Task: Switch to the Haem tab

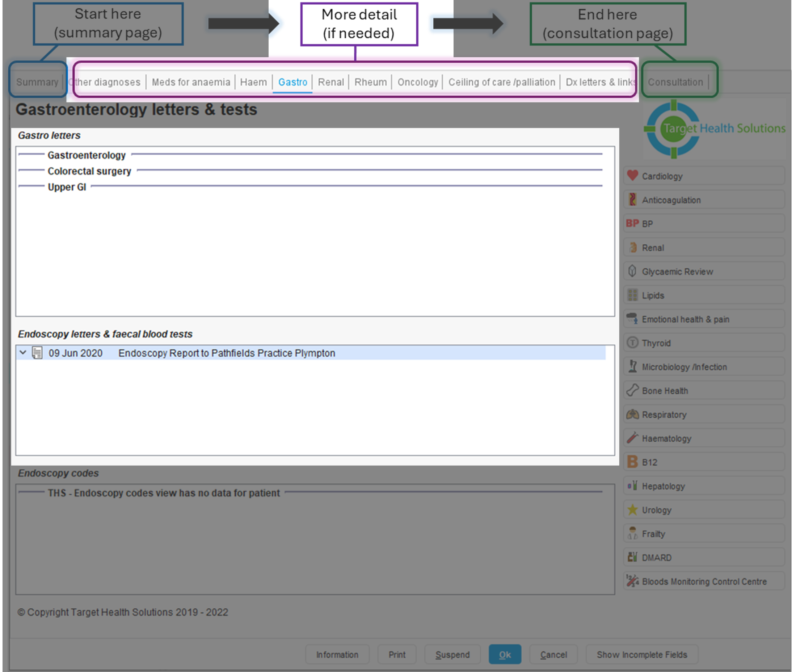Action: coord(253,82)
